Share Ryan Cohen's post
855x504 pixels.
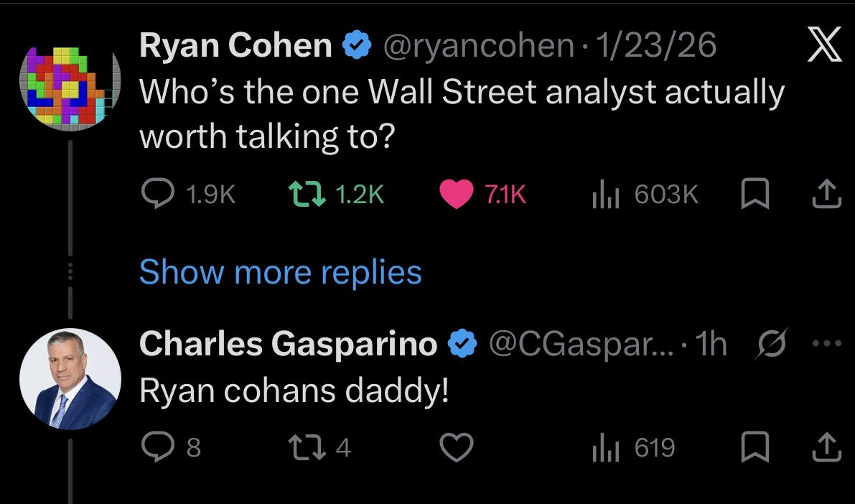tap(826, 194)
